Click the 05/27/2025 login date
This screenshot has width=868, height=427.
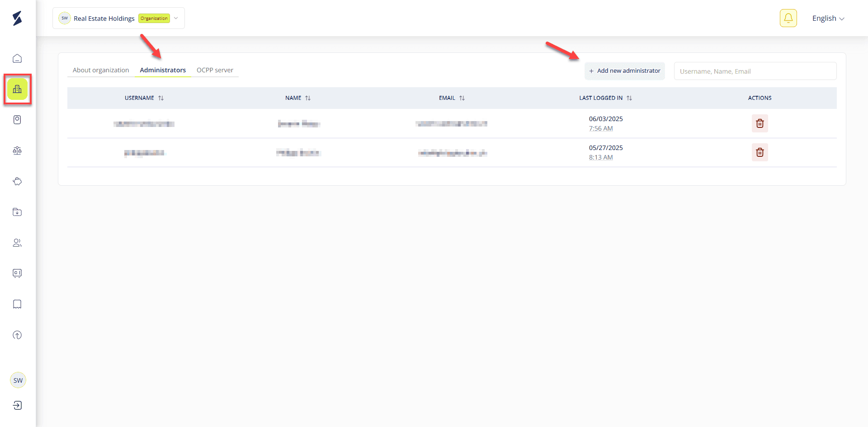pyautogui.click(x=606, y=148)
